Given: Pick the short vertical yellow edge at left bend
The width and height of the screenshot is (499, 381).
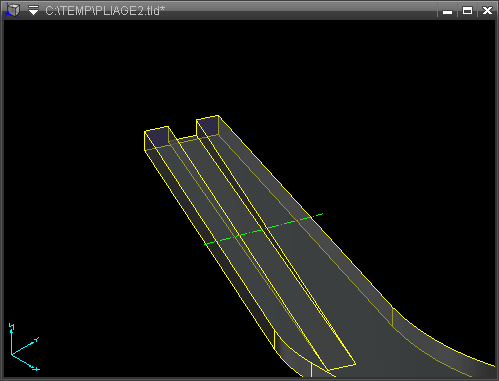Looking at the screenshot, I should (274, 340).
